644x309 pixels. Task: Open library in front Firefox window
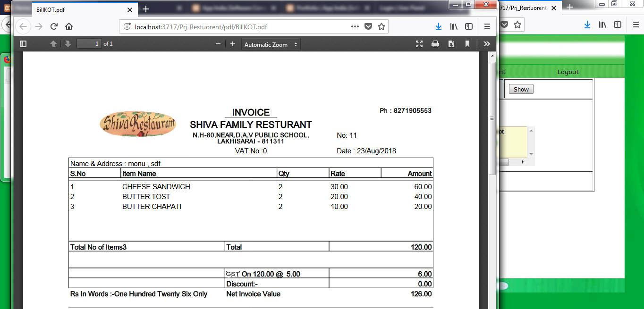[x=454, y=26]
